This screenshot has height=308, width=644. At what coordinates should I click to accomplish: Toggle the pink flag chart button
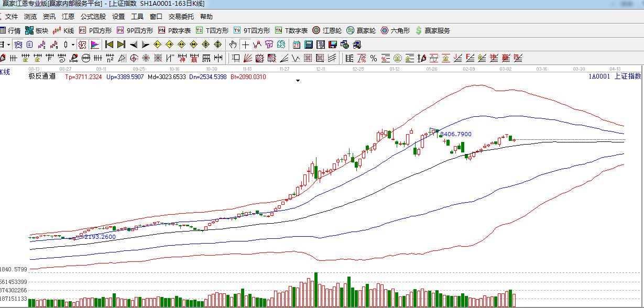coord(95,44)
